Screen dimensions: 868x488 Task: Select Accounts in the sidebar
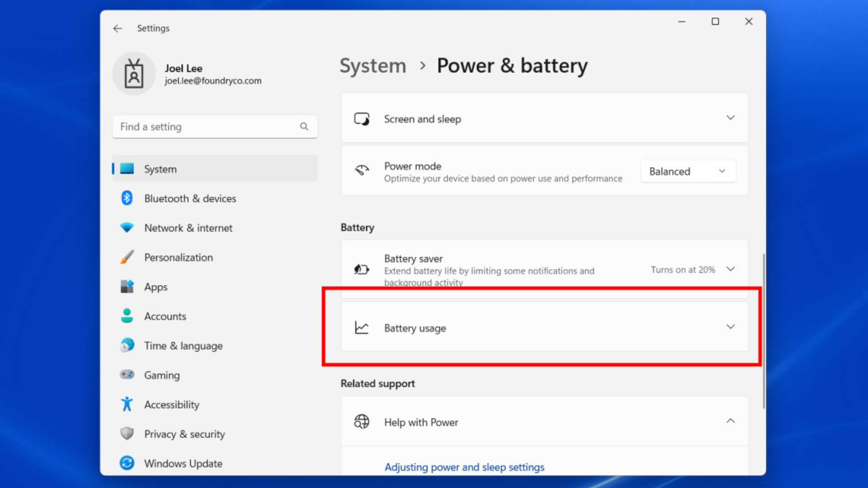[165, 316]
